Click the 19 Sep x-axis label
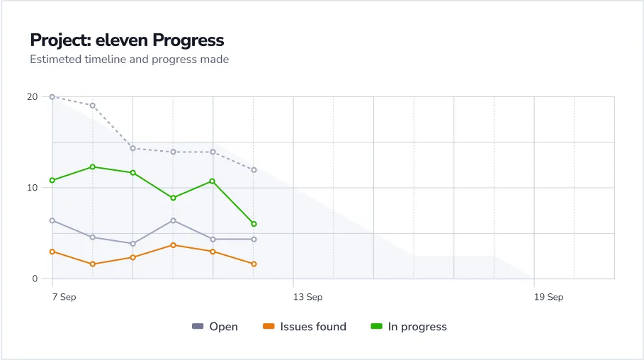 point(548,297)
